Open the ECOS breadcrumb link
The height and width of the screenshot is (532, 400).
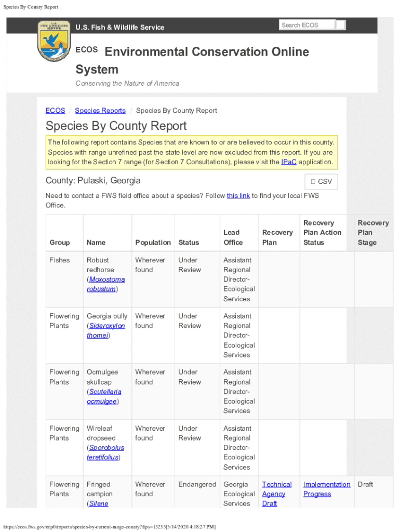55,110
